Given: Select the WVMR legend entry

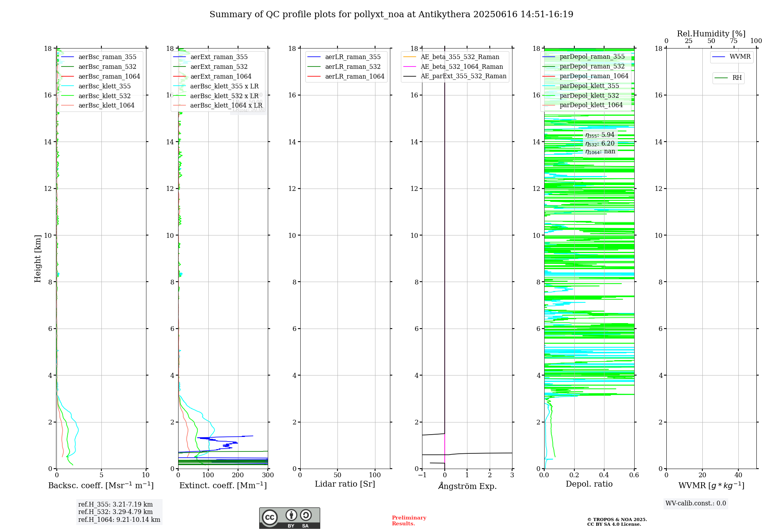Looking at the screenshot, I should [731, 57].
